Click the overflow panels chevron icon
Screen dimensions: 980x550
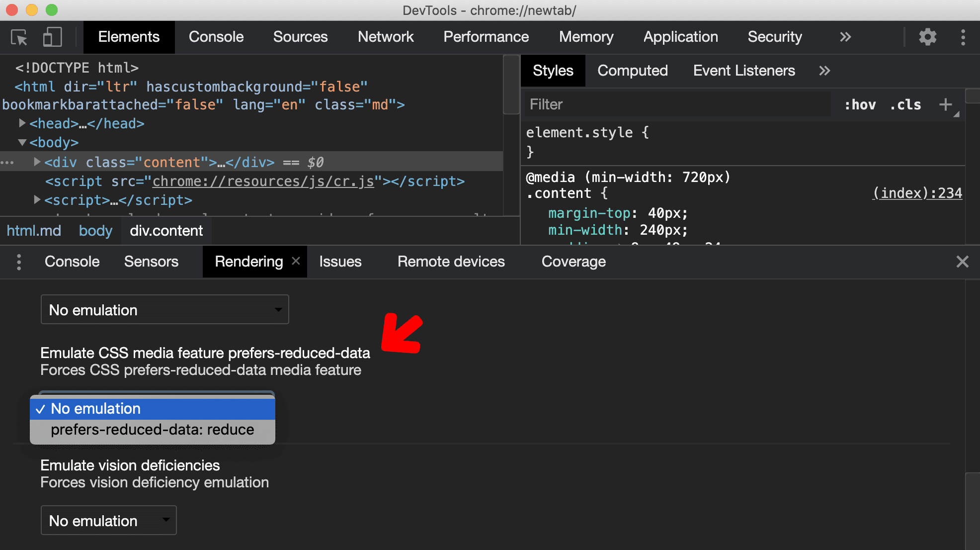[x=846, y=36]
